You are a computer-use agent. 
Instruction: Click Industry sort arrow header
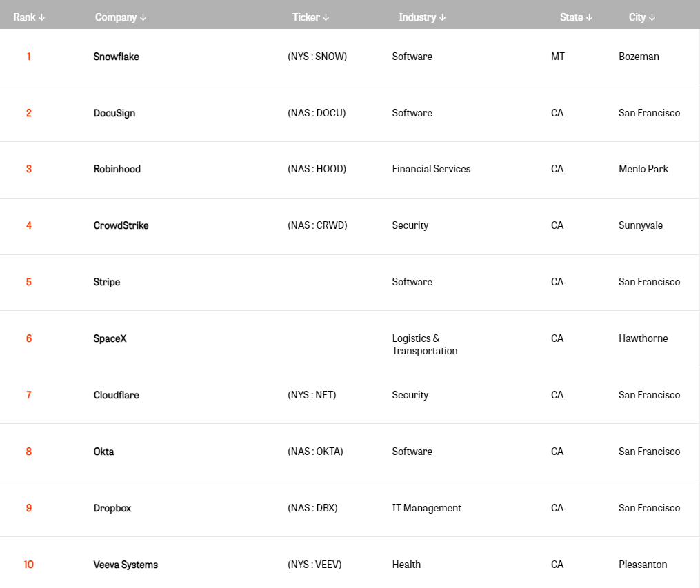(422, 17)
